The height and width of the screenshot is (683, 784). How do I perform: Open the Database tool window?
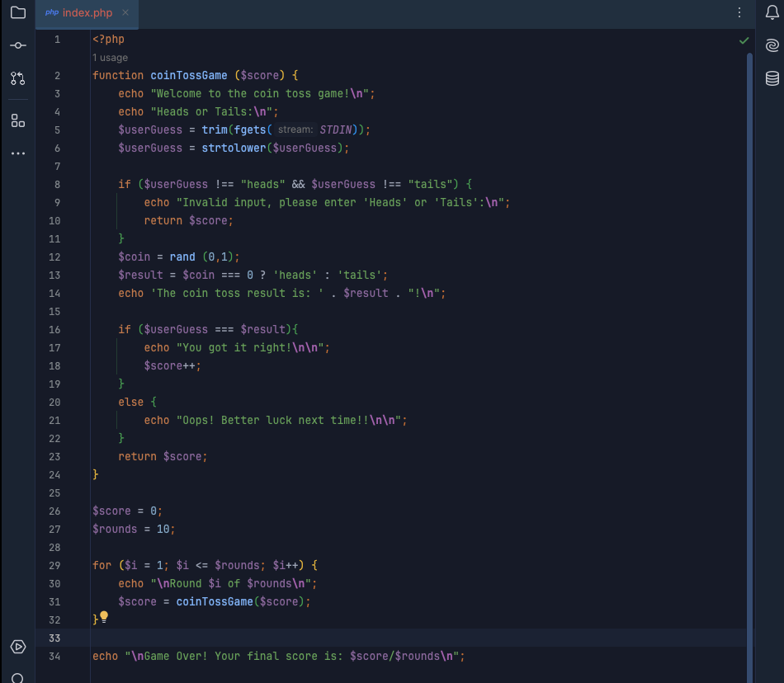tap(772, 78)
